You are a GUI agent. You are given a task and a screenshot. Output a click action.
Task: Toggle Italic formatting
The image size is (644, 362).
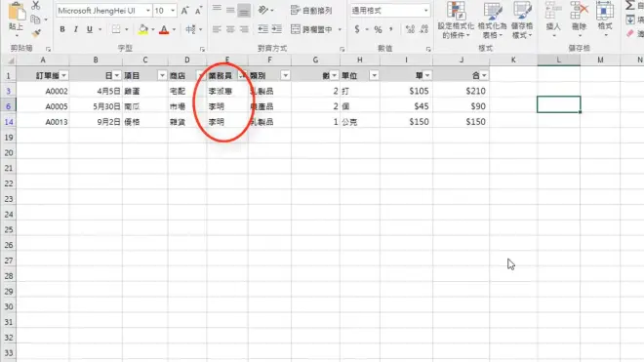coord(75,29)
